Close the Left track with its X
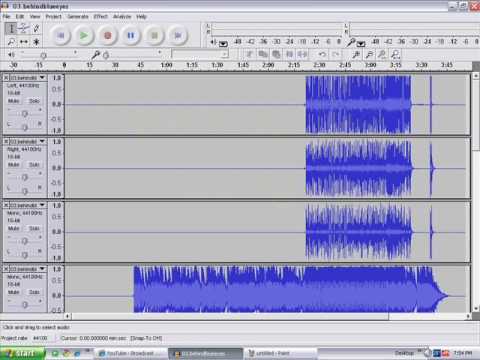Image resolution: width=480 pixels, height=360 pixels. point(6,77)
